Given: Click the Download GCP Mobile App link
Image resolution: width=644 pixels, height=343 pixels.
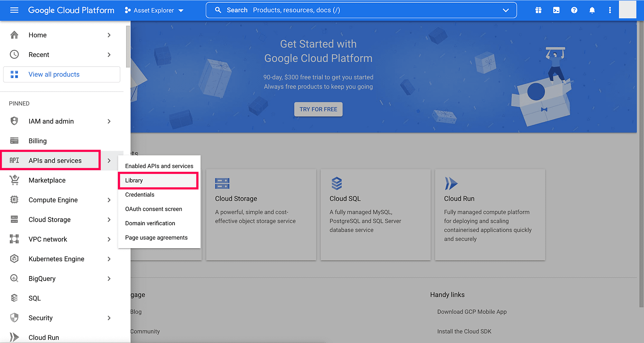Looking at the screenshot, I should click(x=472, y=312).
